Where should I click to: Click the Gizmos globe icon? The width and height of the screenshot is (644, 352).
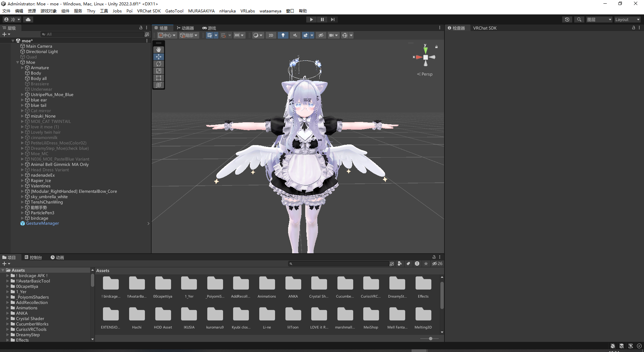(344, 35)
